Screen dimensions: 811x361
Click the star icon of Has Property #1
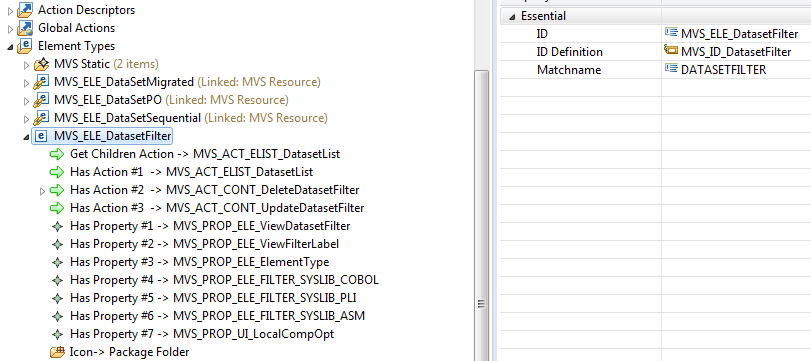[x=57, y=227]
